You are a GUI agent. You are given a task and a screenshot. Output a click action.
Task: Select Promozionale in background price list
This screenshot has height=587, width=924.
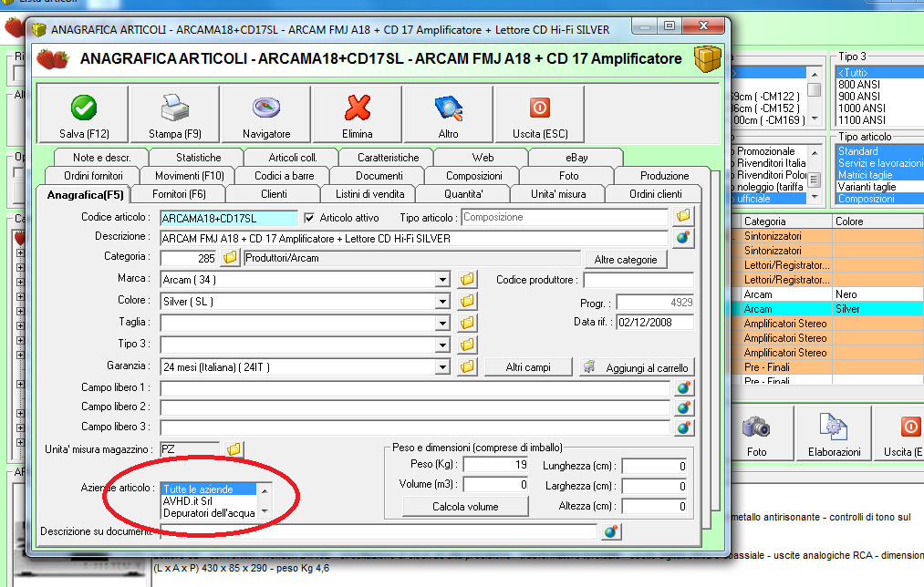click(x=769, y=151)
